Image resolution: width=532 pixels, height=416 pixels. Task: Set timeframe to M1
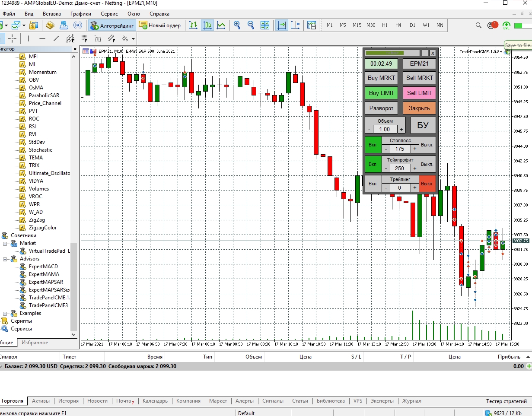330,25
